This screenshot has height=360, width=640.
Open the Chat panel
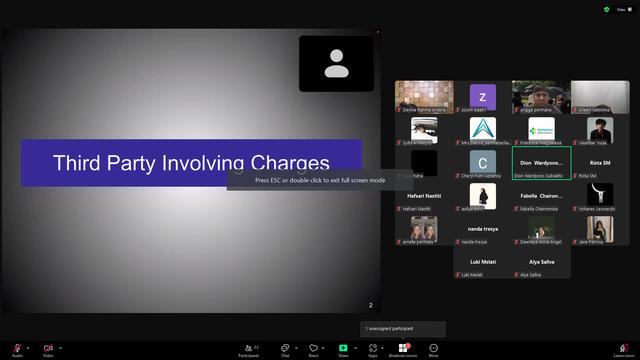coord(285,350)
